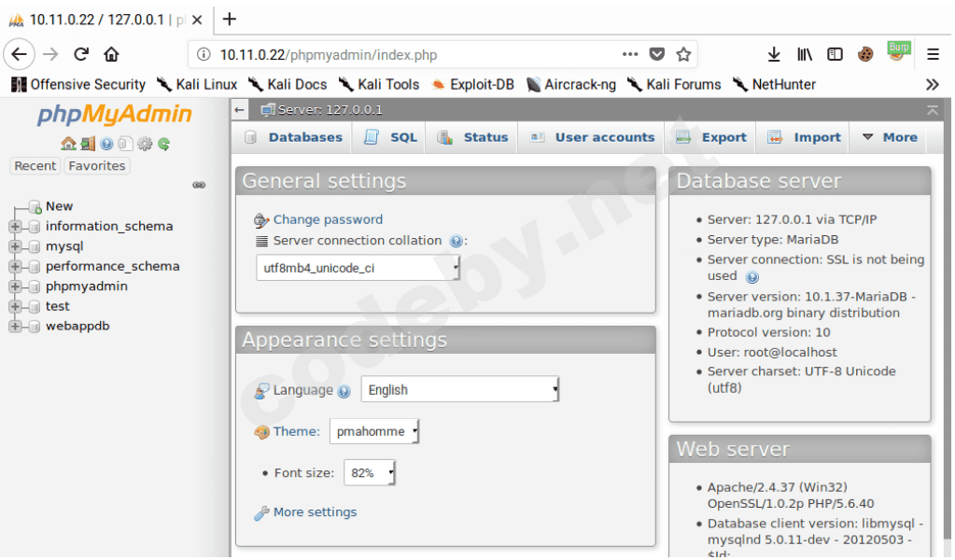The height and width of the screenshot is (560, 955).
Task: Open the User accounts tab
Action: point(592,137)
